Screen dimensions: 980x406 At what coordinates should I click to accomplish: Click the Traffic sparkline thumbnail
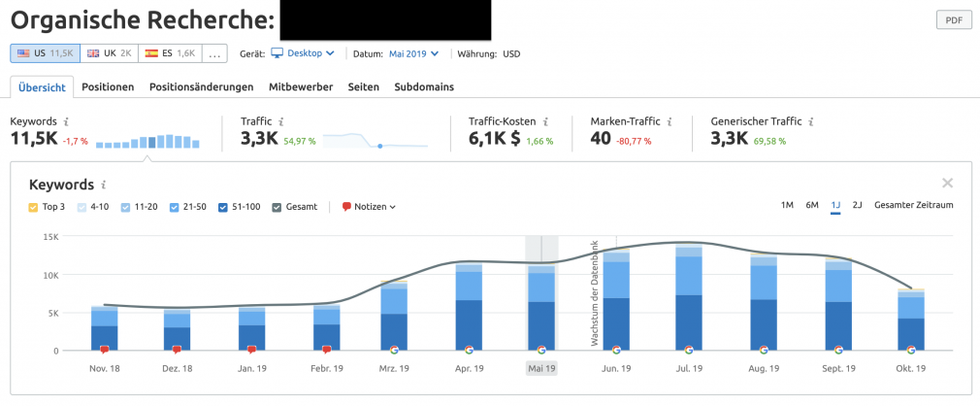pos(376,140)
